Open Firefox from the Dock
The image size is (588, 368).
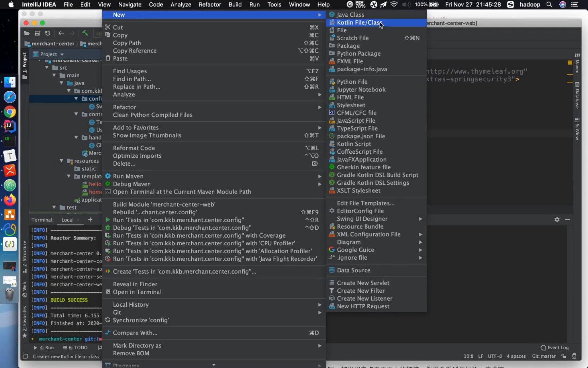coord(10,200)
